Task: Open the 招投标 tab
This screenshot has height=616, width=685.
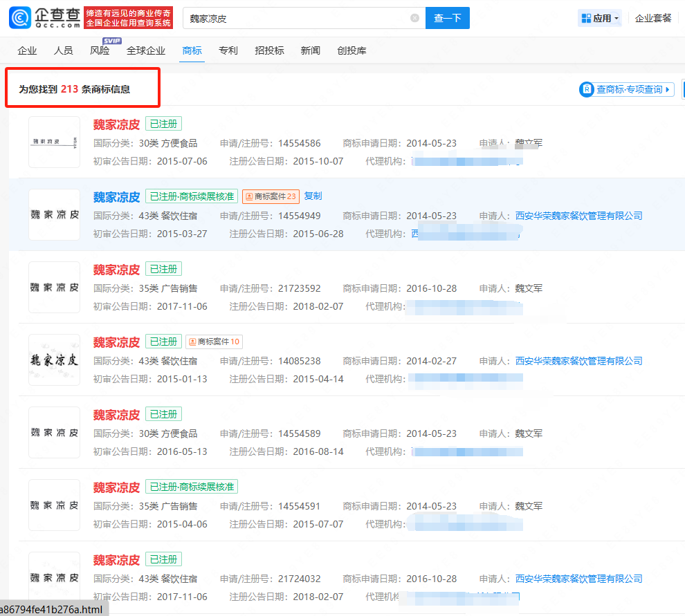Action: 269,50
